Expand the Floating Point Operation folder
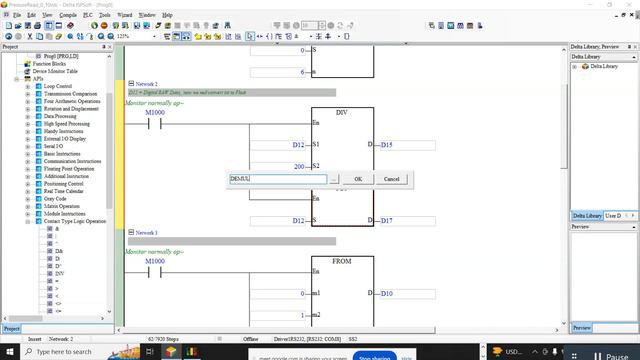640x360 pixels. point(28,169)
